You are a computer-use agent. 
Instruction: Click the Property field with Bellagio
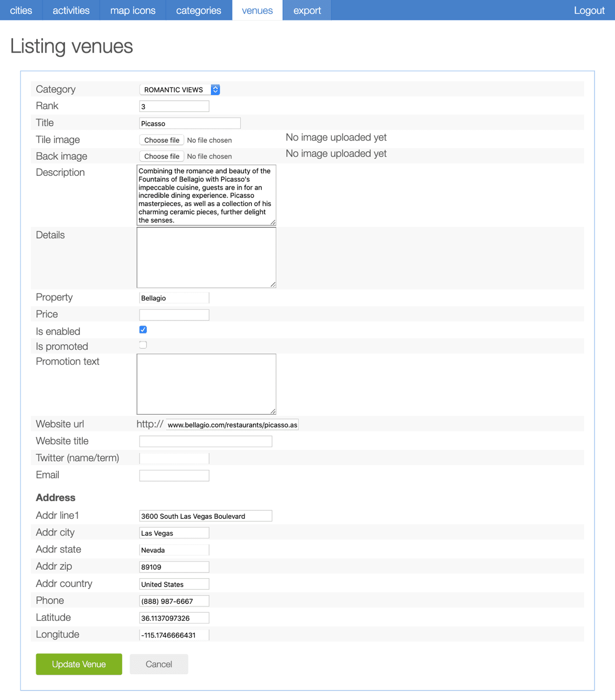pos(174,298)
